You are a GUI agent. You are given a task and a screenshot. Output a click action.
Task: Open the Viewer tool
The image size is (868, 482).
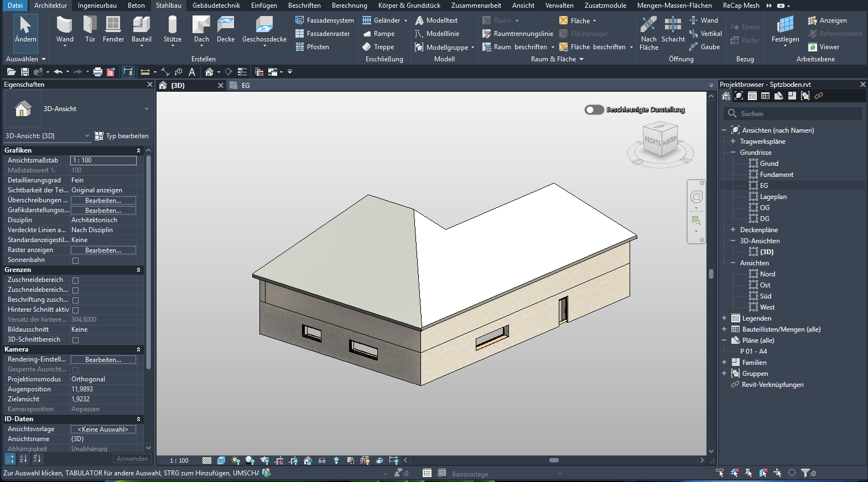pos(824,47)
